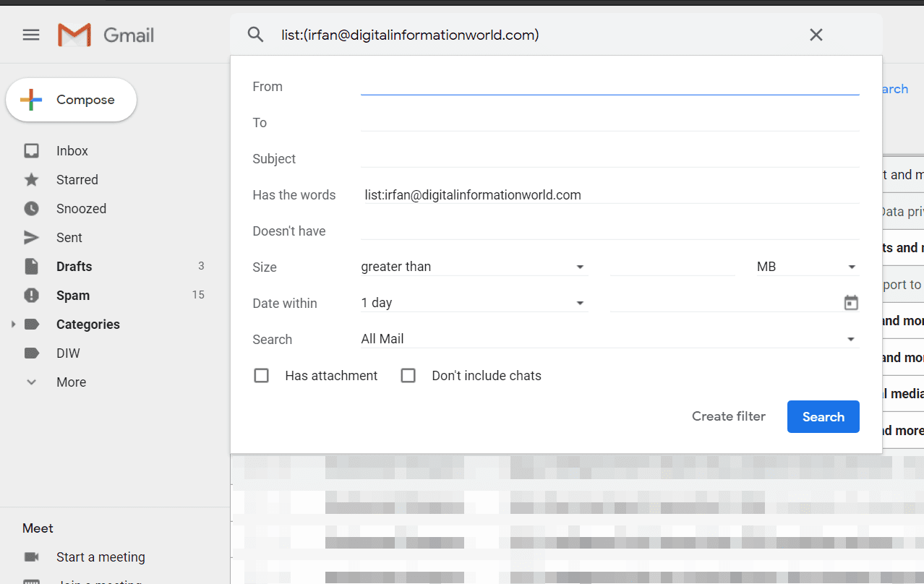
Task: Click the Gmail logo
Action: point(106,35)
